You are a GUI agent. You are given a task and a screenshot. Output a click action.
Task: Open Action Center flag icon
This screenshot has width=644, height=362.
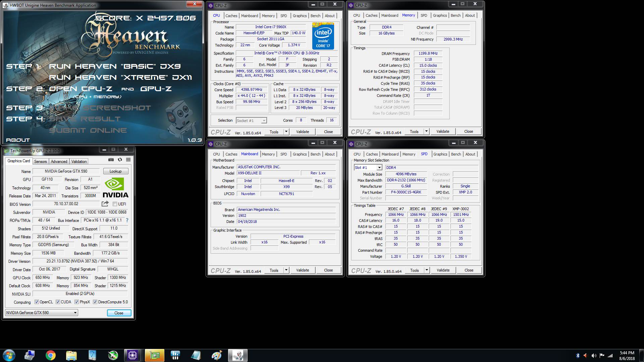point(602,356)
